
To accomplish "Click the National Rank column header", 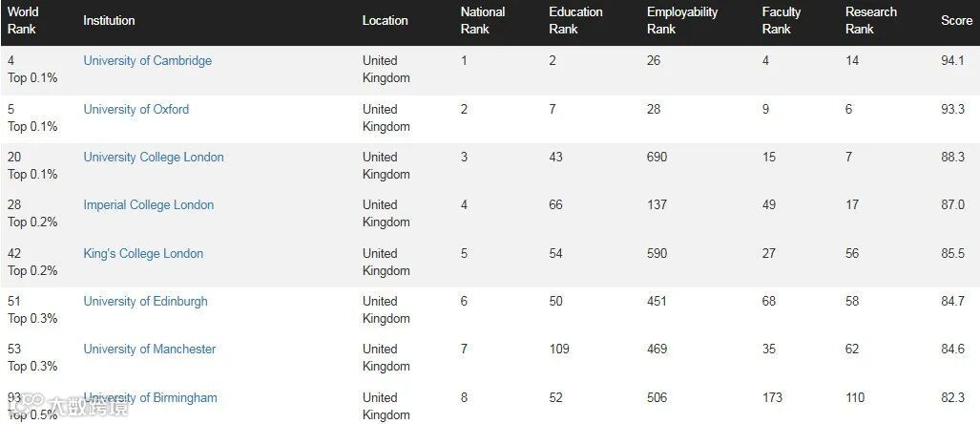I will [482, 20].
